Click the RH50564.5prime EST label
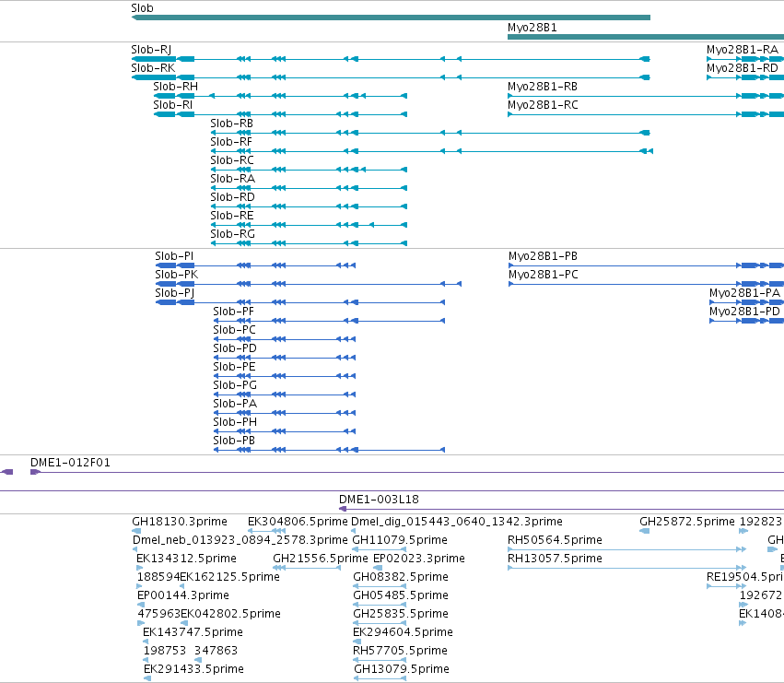This screenshot has height=683, width=784. pyautogui.click(x=555, y=540)
